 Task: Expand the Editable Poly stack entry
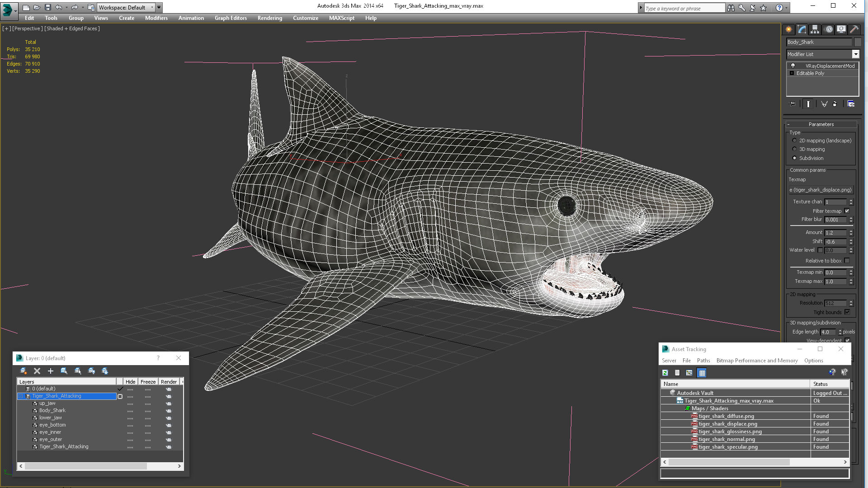792,73
